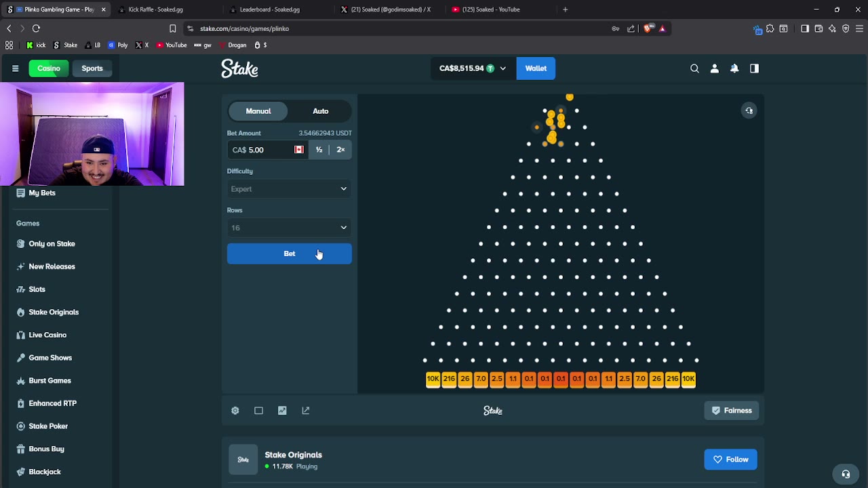This screenshot has width=868, height=488.
Task: Open the passwords key icon in address bar
Action: 615,28
